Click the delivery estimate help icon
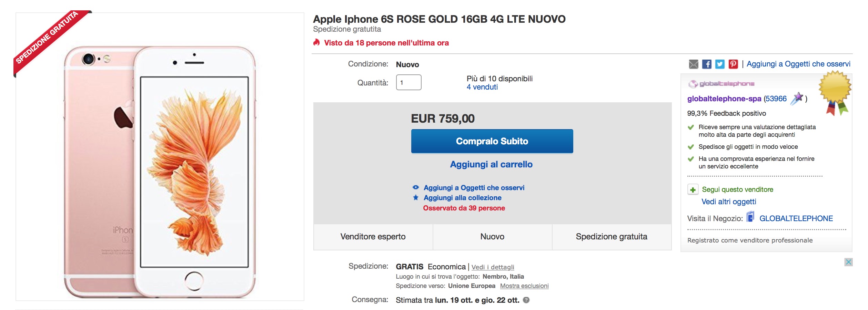Image resolution: width=868 pixels, height=310 pixels. point(526,300)
